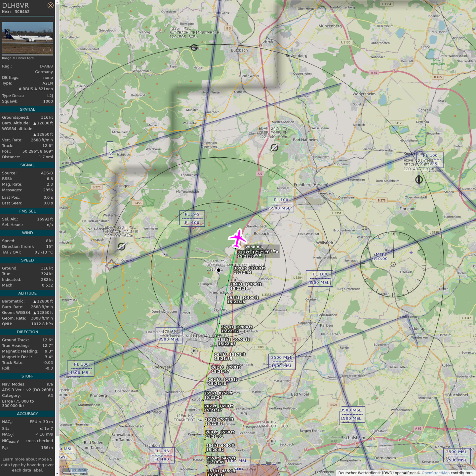Click the 15:22:12 track point label
Screen dimensions: 476x476
click(230, 331)
